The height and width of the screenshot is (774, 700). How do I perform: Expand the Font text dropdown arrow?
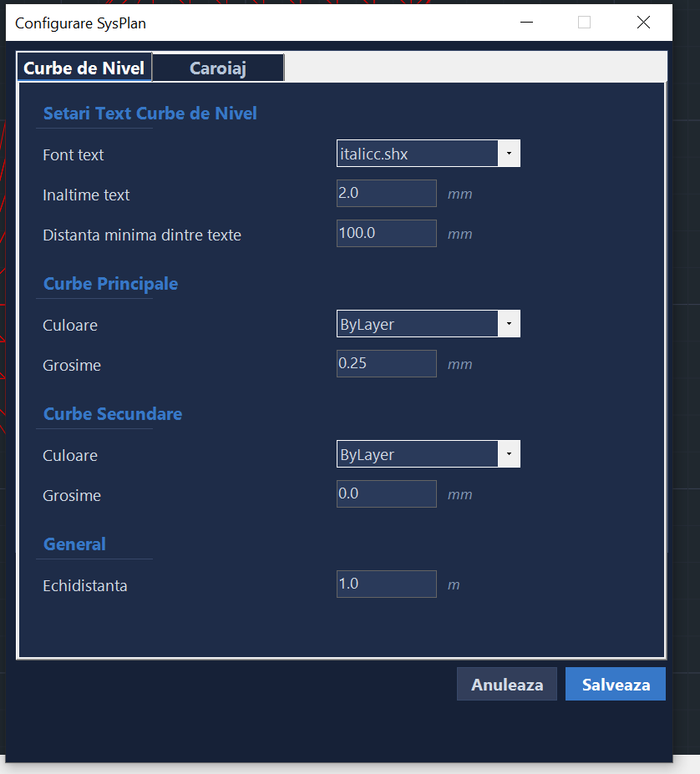tap(509, 154)
